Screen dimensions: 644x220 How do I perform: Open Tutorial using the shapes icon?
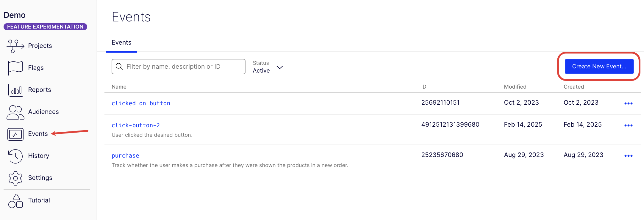15,201
